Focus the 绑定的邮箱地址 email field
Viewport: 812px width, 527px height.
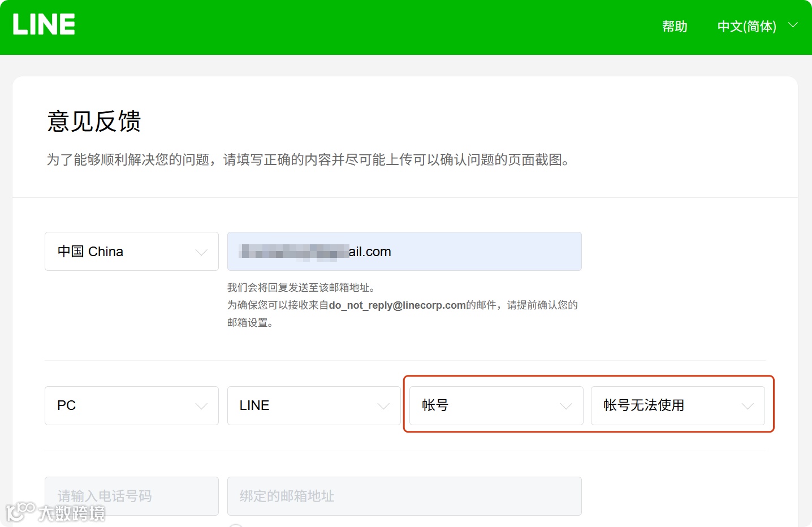(x=404, y=496)
